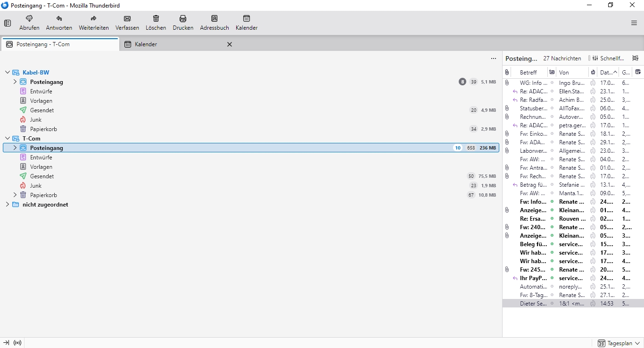Screen dimensions: 644x348
Task: Collapse the T-Com account
Action: 7,139
